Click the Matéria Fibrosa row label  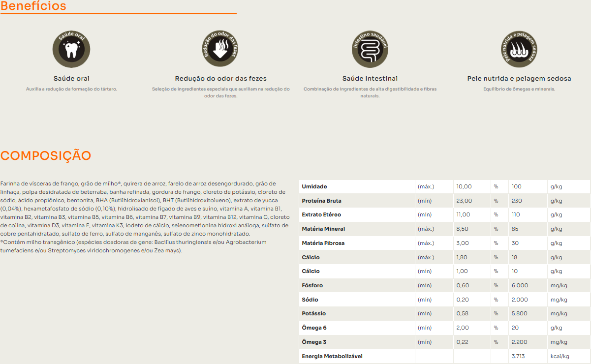point(323,243)
